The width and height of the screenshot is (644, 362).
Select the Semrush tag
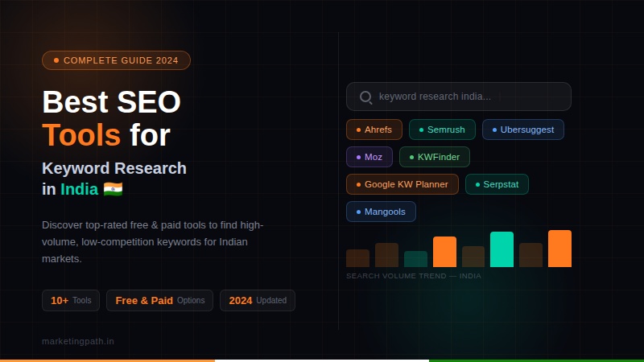(442, 130)
